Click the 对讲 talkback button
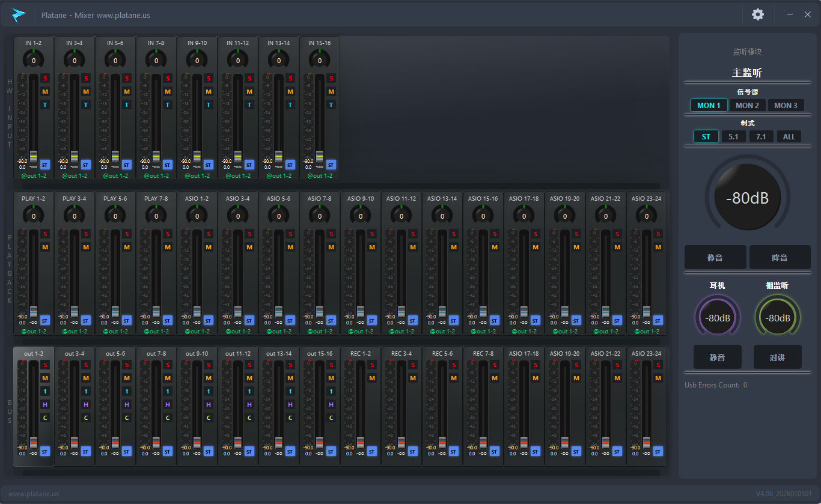Viewport: 821px width, 504px height. (x=777, y=357)
